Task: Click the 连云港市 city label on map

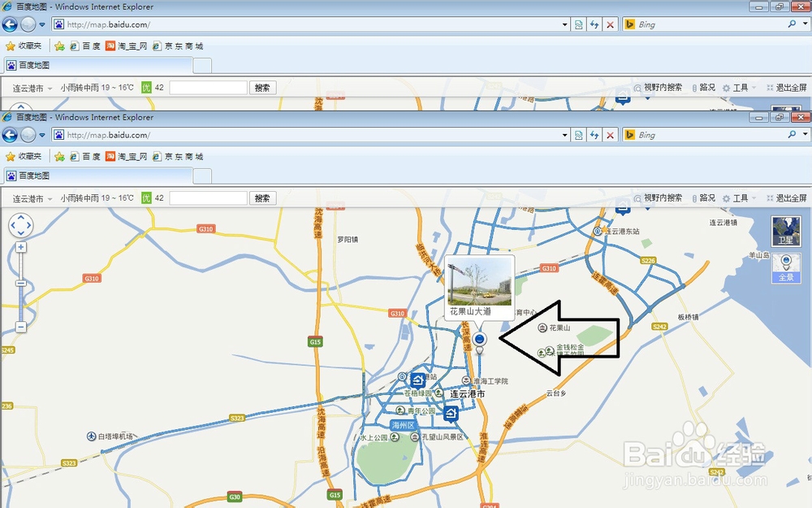Action: 468,394
